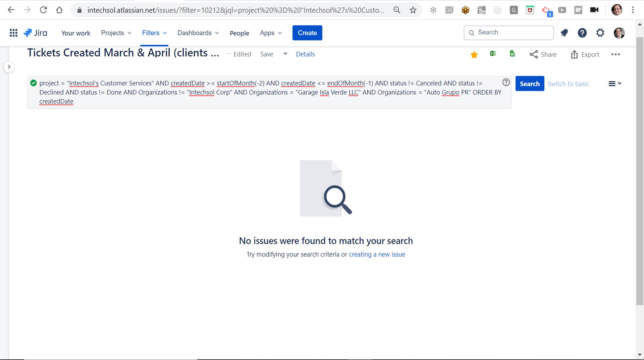
Task: Click the blue Create button
Action: tap(307, 33)
